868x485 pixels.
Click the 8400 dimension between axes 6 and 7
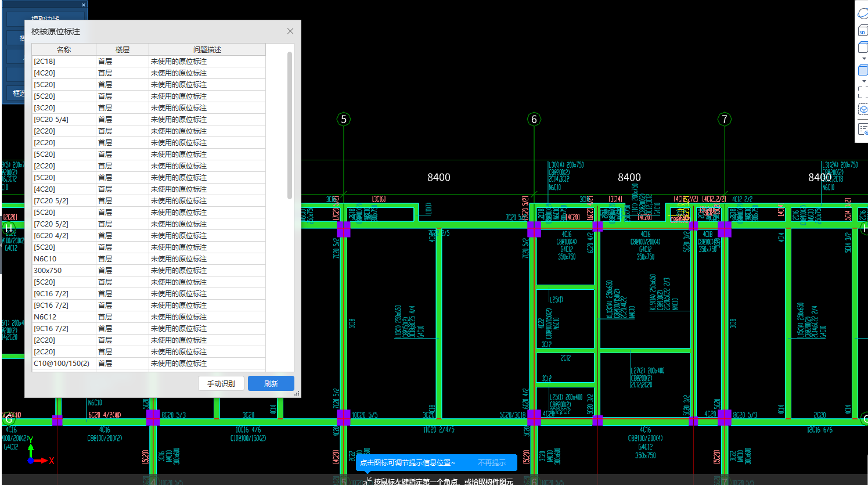(x=629, y=177)
